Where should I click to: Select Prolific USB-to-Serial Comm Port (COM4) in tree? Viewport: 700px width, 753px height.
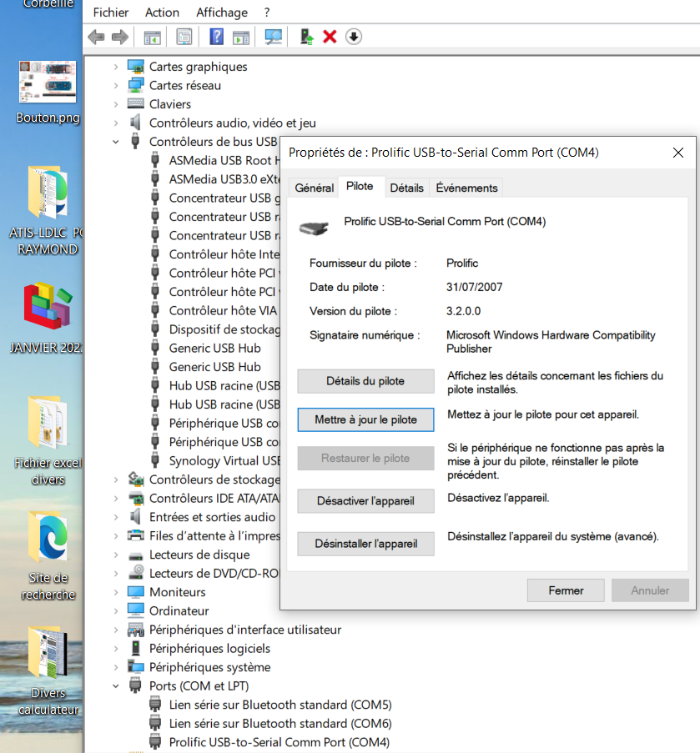click(279, 742)
